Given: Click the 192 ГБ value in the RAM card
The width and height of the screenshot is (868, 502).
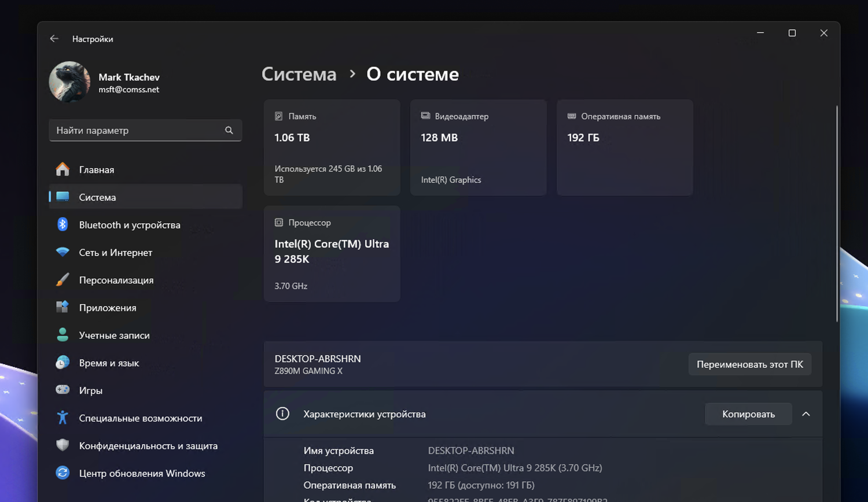Looking at the screenshot, I should (x=583, y=138).
